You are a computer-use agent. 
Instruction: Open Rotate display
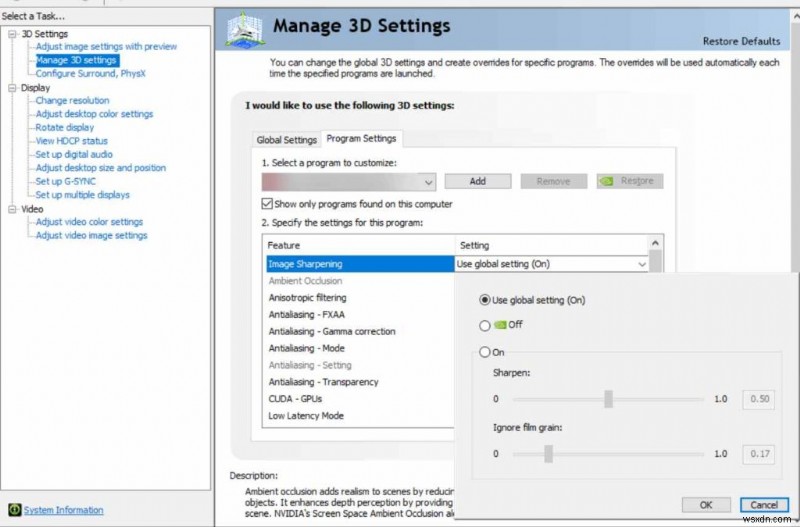[65, 128]
